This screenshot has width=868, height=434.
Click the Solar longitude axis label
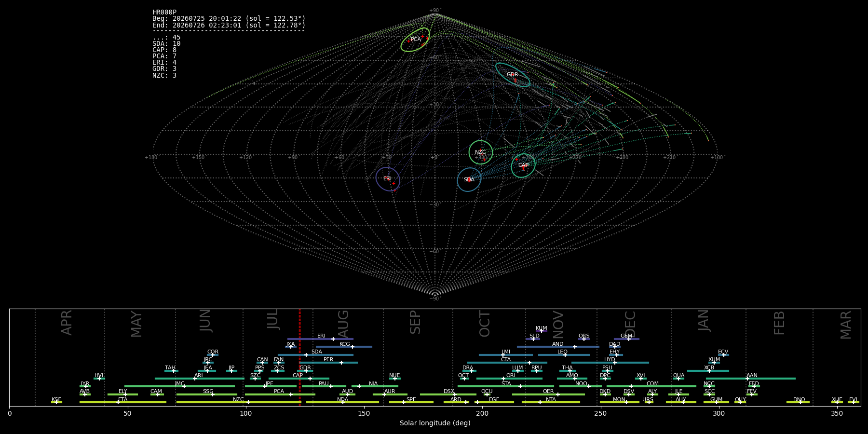pos(435,423)
